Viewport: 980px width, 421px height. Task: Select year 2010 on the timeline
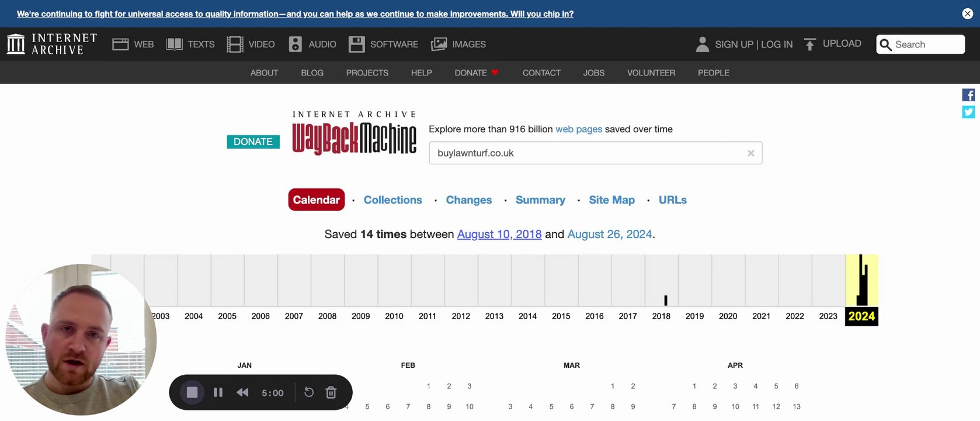click(394, 316)
